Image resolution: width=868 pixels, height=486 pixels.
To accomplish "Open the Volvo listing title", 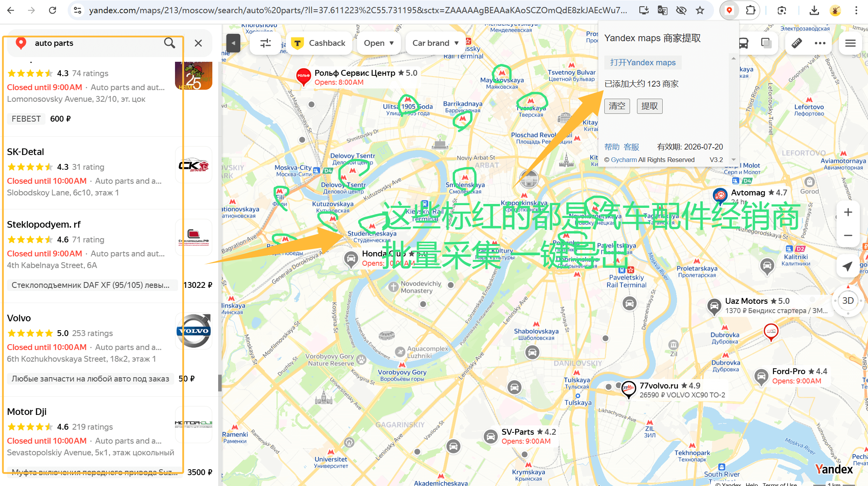I will pyautogui.click(x=19, y=318).
